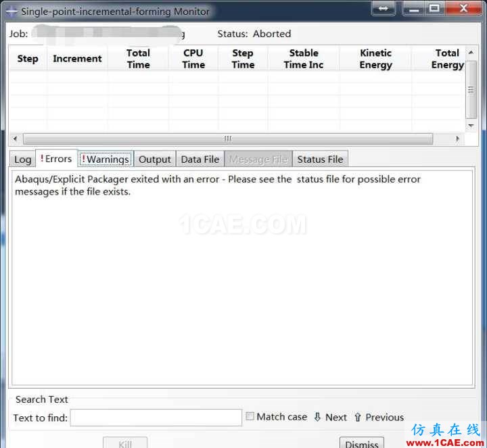Click the horizontal scrollbar left arrow
The height and width of the screenshot is (448, 487).
(15, 139)
